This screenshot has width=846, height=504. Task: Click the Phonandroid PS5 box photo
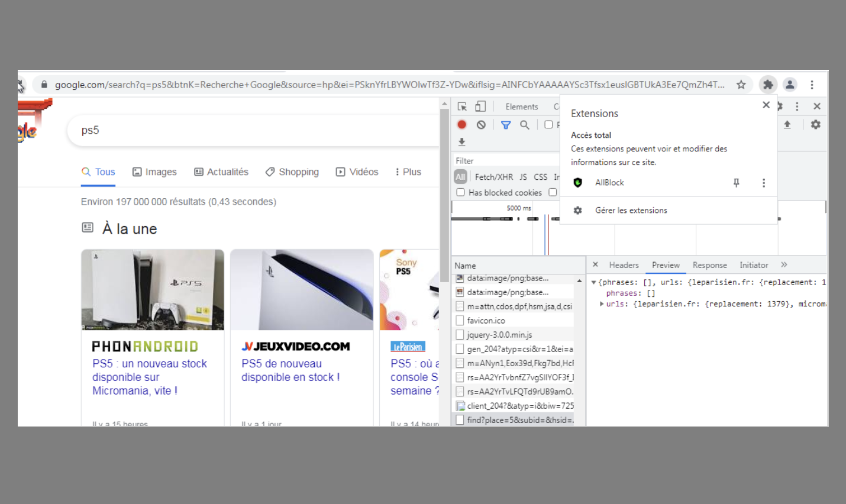[x=153, y=289]
